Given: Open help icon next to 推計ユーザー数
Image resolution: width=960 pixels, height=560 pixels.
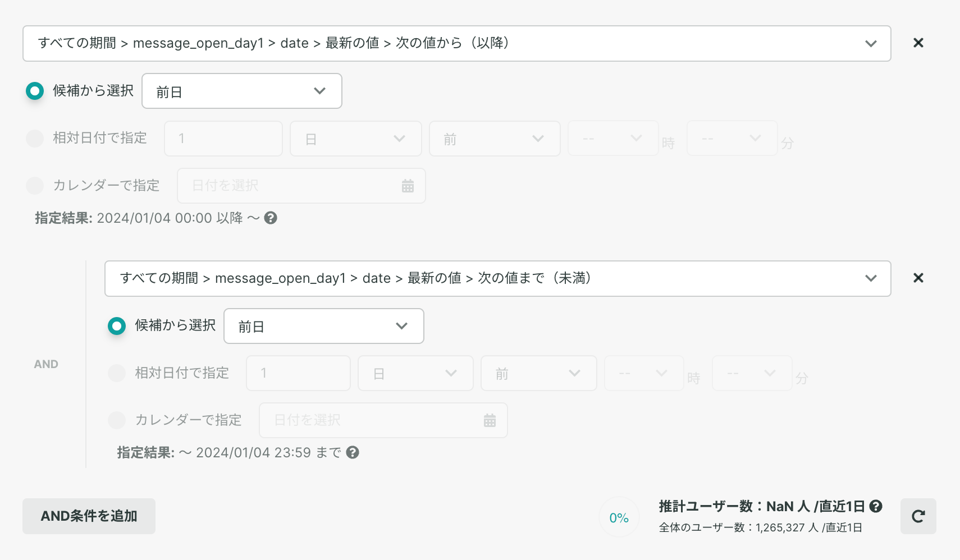Looking at the screenshot, I should tap(876, 506).
